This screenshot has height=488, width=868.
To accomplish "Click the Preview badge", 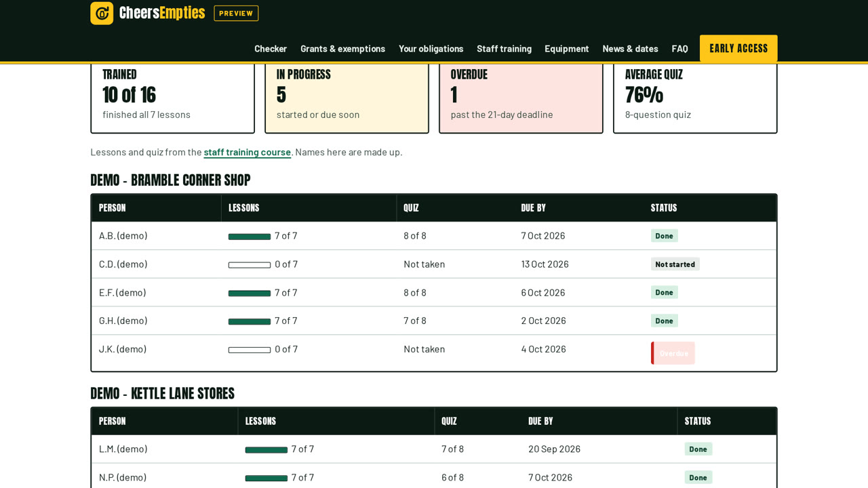I will click(x=236, y=14).
